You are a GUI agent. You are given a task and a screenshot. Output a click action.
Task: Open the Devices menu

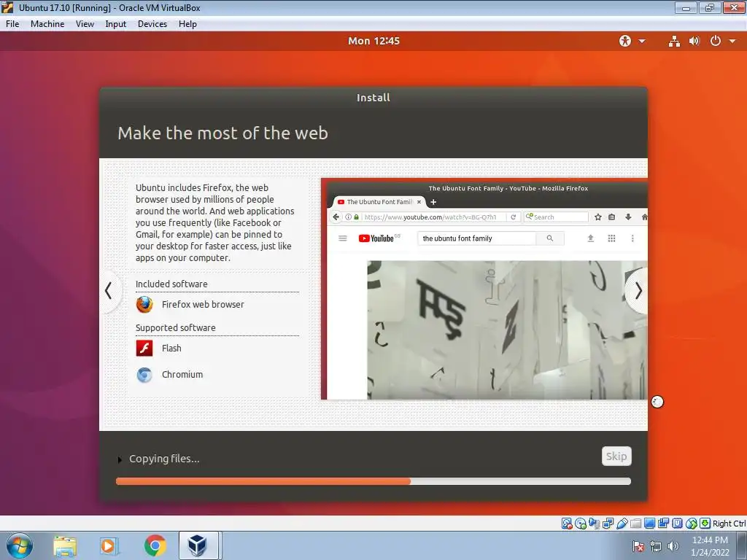click(152, 24)
